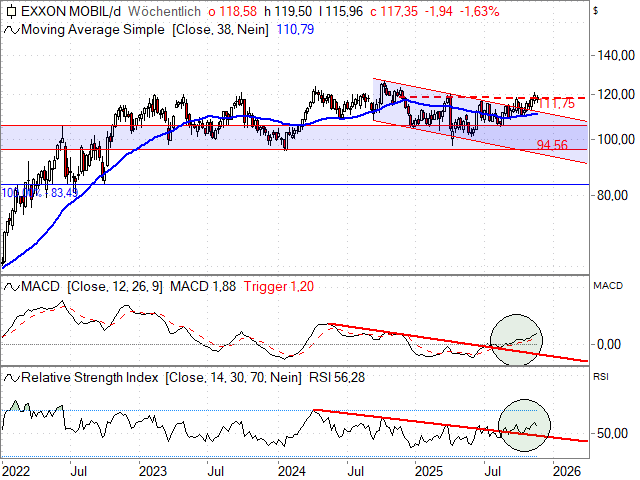
Task: Click the moving average parameters [Close, 38, Nein]
Action: [220, 30]
